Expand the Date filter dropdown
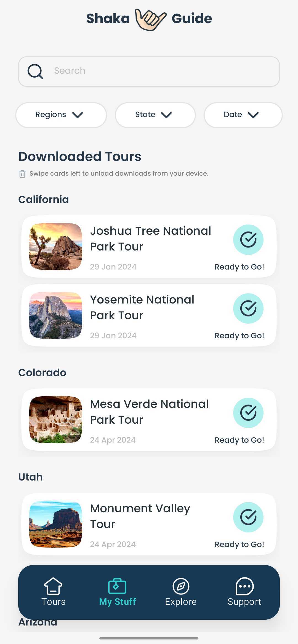Screen dimensions: 298x644 point(243,115)
